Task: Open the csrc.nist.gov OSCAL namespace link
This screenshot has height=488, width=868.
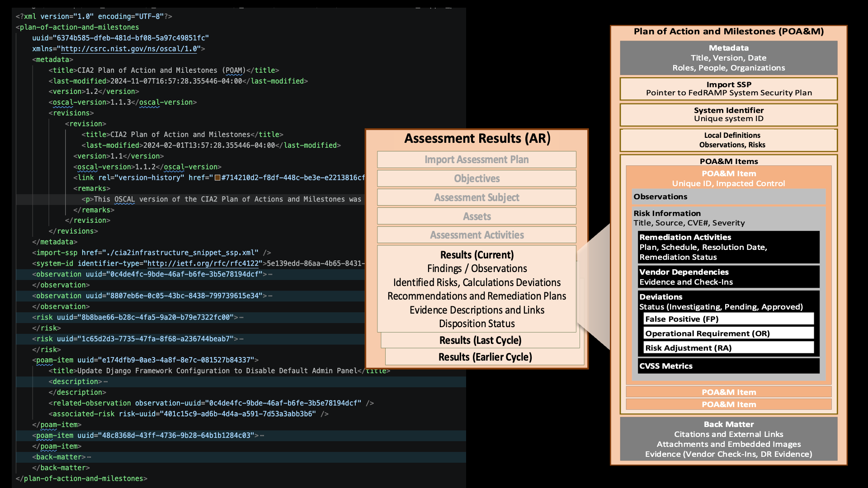Action: (x=129, y=49)
